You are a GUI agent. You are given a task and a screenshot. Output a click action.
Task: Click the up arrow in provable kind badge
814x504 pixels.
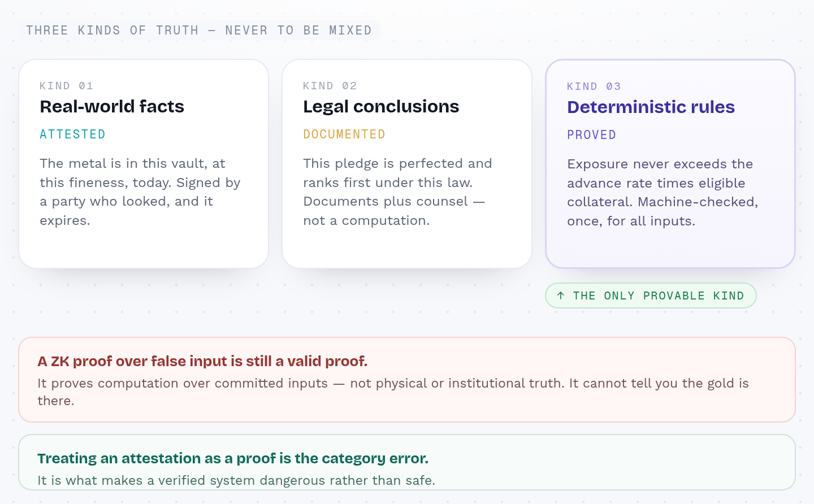(561, 296)
